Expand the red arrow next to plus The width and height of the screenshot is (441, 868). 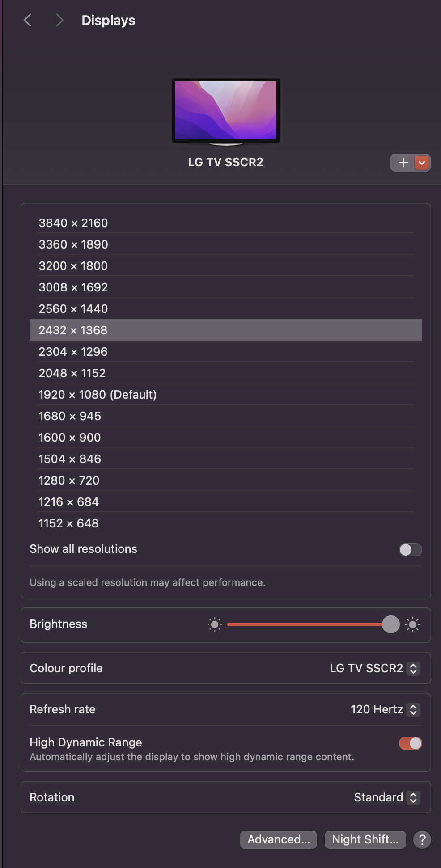coord(422,163)
